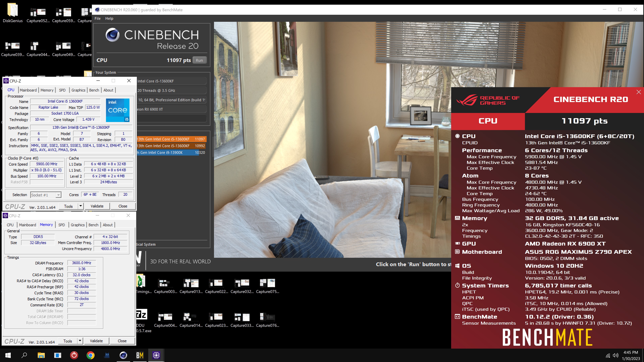Expand Tools dropdown arrow in upper CPU-Z
Image resolution: width=644 pixels, height=362 pixels.
point(80,206)
